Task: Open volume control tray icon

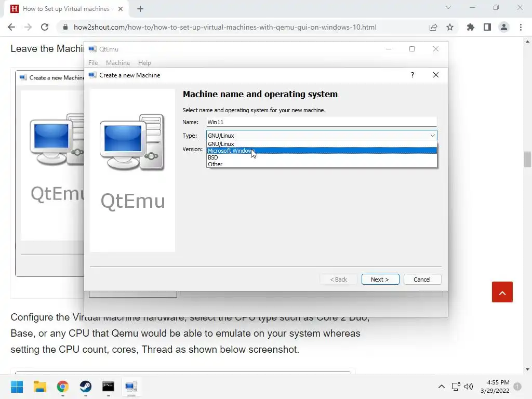Action: coord(469,387)
